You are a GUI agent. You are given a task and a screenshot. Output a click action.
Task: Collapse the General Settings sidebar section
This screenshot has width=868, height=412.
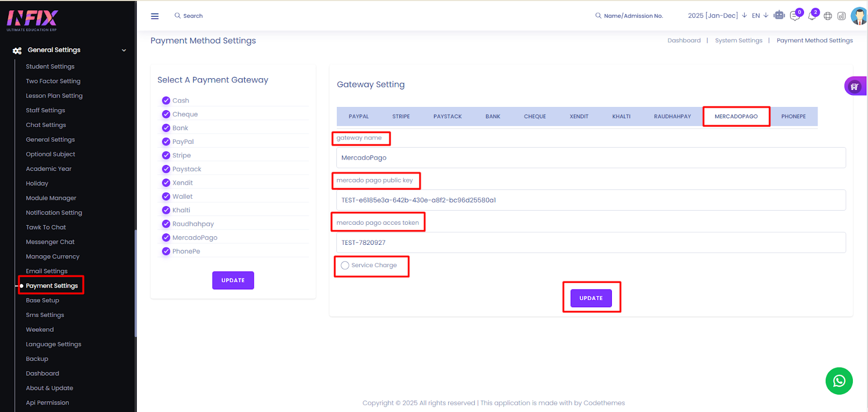[x=124, y=50]
